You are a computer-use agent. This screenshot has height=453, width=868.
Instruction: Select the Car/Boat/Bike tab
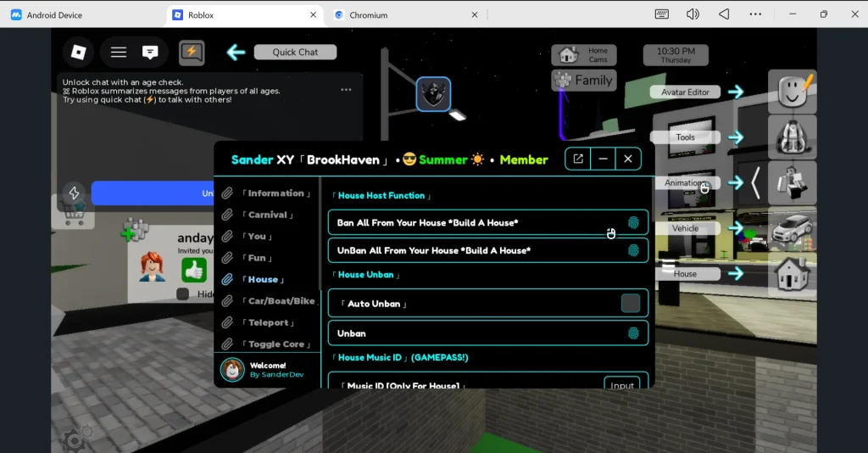267,301
